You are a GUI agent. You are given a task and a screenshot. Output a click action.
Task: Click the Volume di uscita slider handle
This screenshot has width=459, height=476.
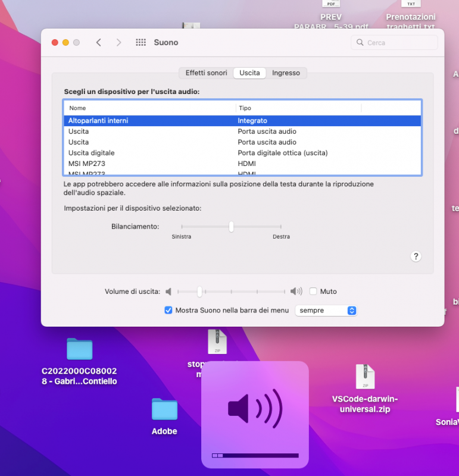pos(200,292)
